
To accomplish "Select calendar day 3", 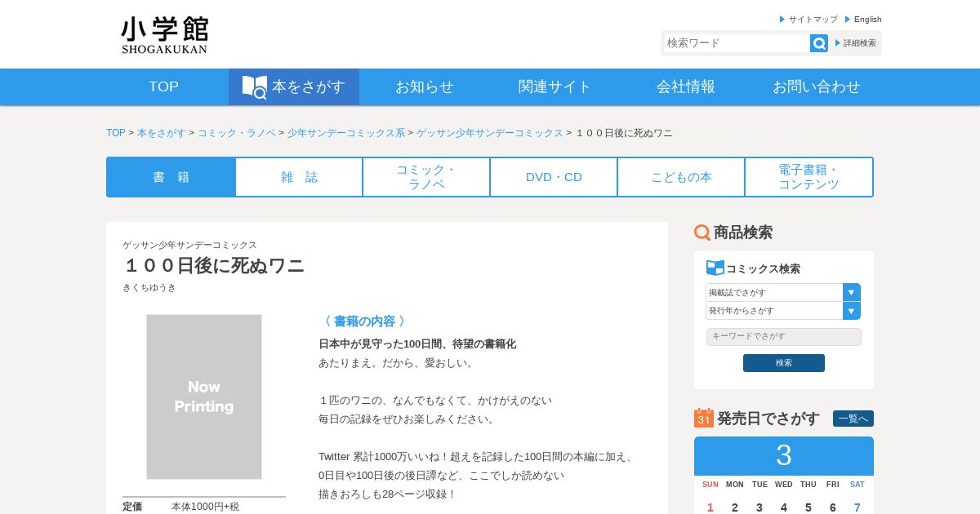I will click(x=759, y=507).
